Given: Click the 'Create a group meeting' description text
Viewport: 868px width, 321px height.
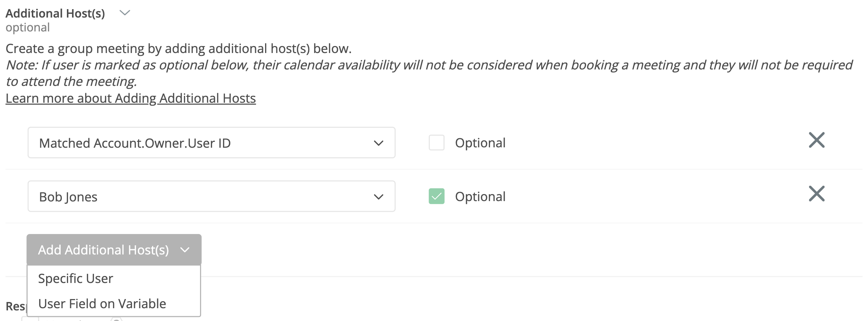Looking at the screenshot, I should (178, 49).
